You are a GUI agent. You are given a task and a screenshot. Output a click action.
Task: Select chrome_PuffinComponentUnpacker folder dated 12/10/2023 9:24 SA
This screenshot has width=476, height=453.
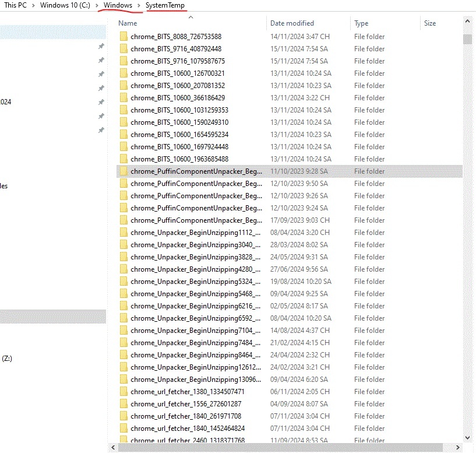coord(290,208)
